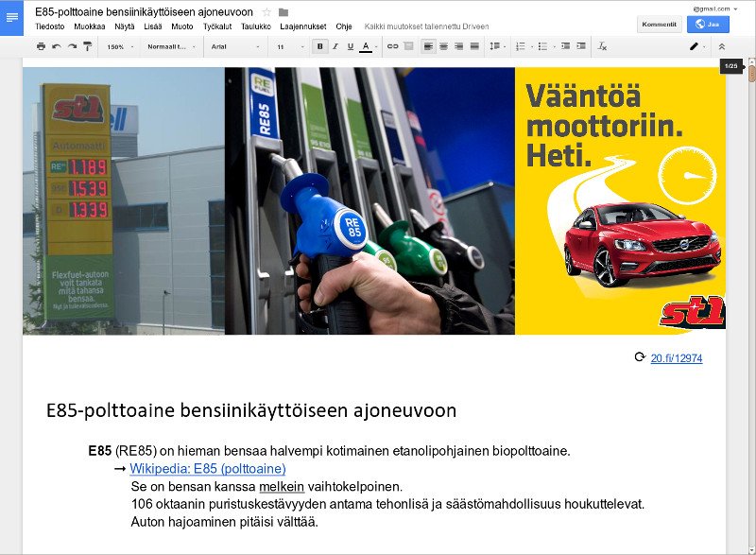Open the Työkalut menu
Viewport: 756px width, 555px height.
tap(217, 26)
